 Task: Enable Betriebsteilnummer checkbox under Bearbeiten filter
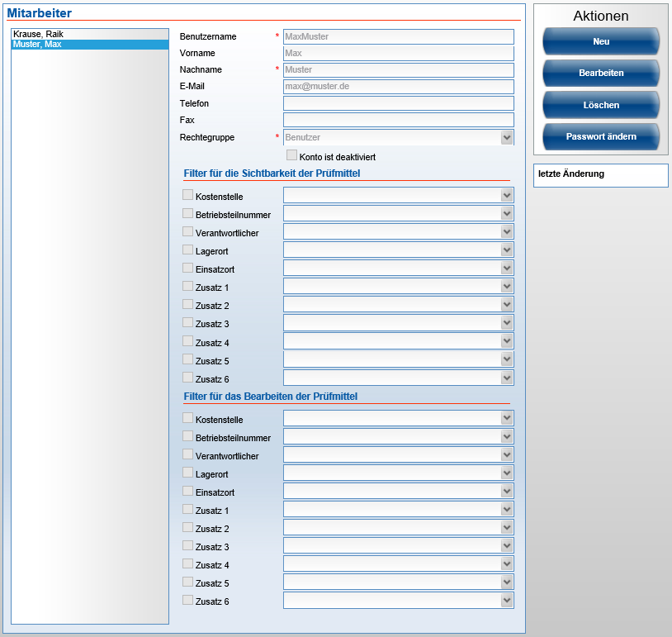tap(187, 435)
